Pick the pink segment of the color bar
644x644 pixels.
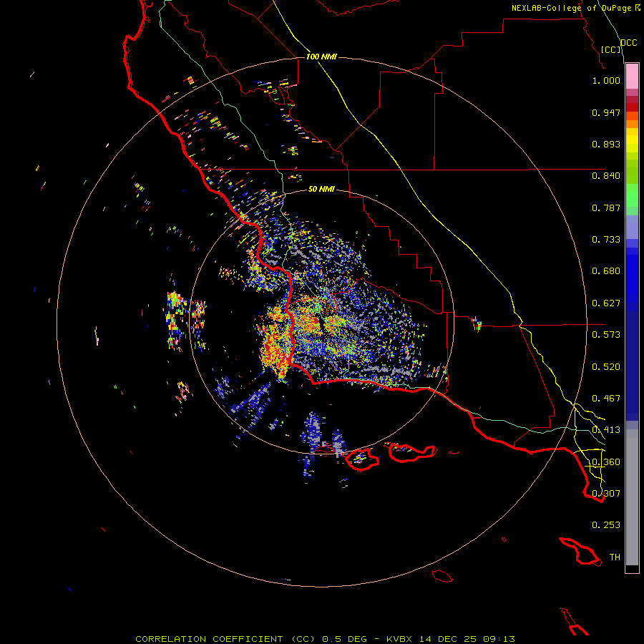pyautogui.click(x=632, y=77)
